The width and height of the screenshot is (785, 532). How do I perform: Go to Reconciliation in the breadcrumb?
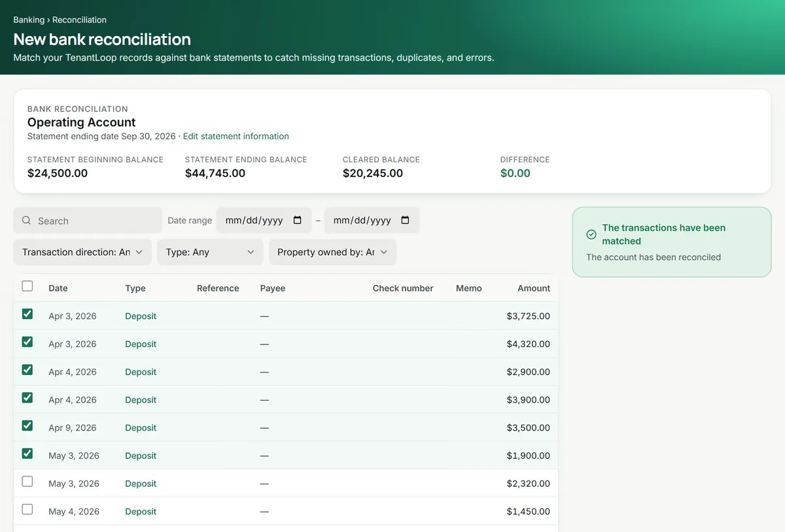point(79,20)
